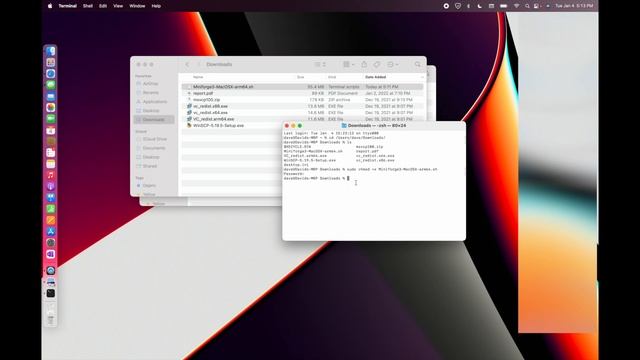640x360 pixels.
Task: Select Miniforge3-MacOSX-arm64.sh file row
Action: (x=302, y=87)
